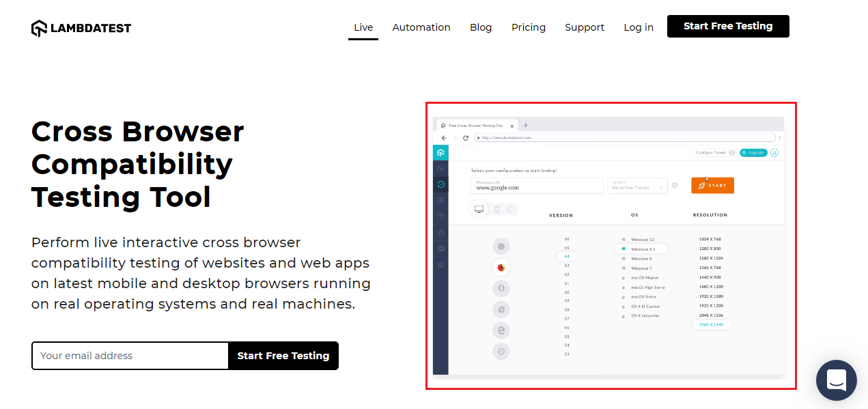Viewport: 868px width, 409px height.
Task: Click the user profile icon beside Upgrade
Action: pos(774,153)
